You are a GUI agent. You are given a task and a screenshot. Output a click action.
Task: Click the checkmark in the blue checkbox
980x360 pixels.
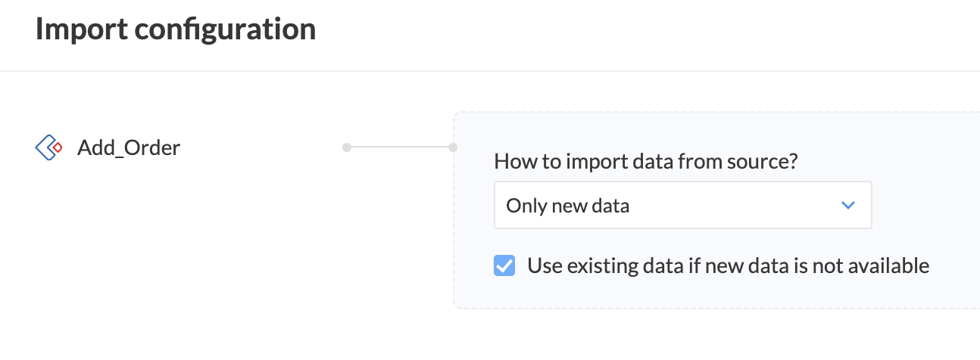pos(504,265)
